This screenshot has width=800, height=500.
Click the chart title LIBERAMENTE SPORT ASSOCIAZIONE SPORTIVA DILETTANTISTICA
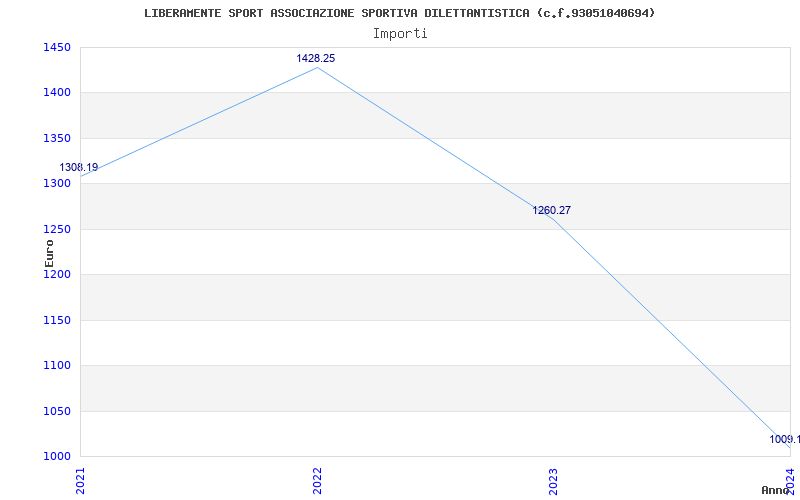pyautogui.click(x=399, y=13)
